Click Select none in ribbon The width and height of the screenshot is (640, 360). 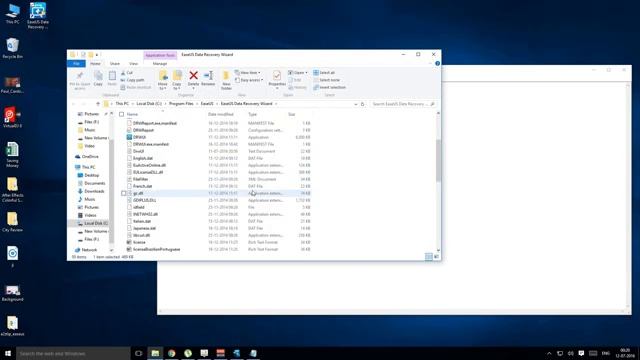coord(327,80)
